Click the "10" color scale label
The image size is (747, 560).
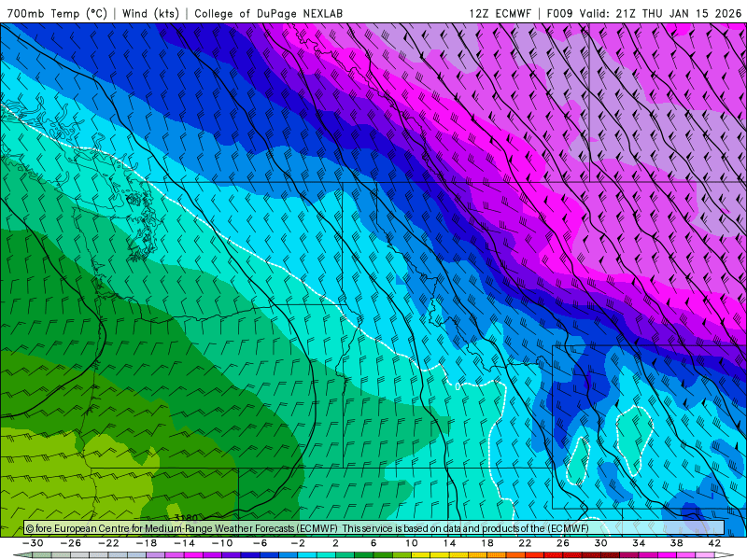click(412, 543)
